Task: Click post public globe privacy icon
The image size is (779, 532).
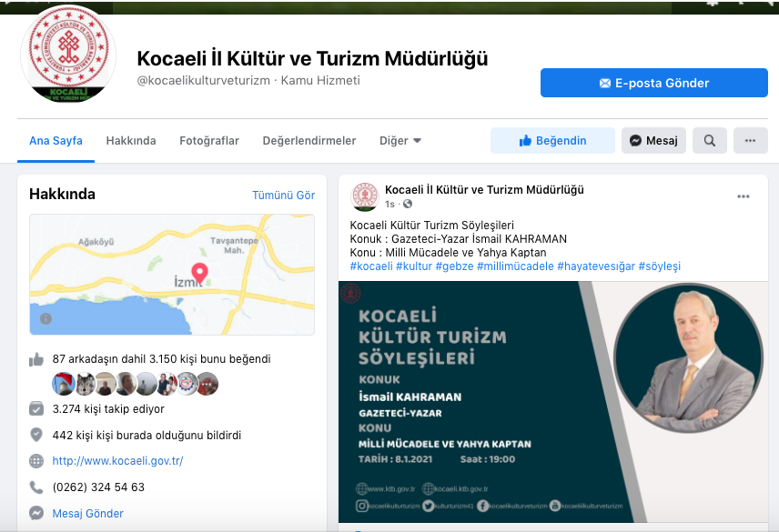Action: point(408,204)
